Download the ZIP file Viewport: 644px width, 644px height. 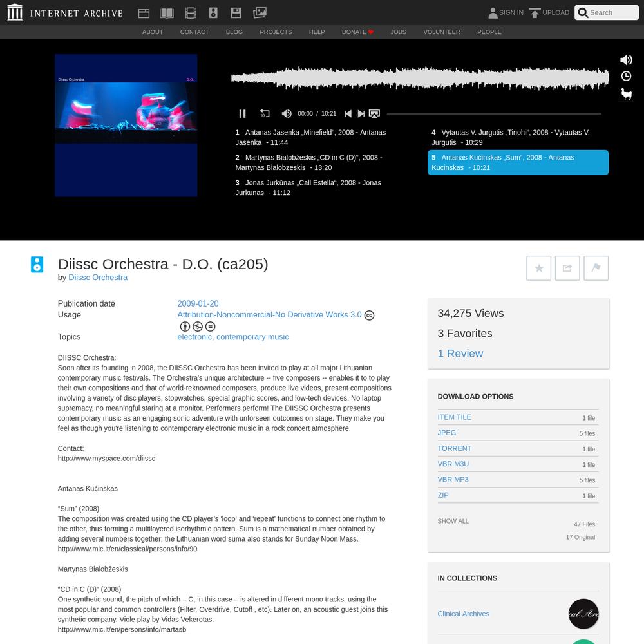tap(443, 495)
